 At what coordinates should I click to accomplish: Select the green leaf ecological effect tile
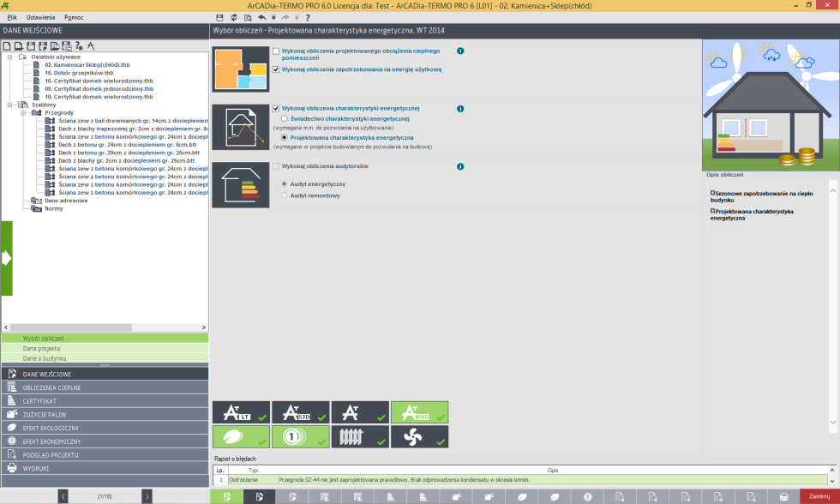pos(241,436)
